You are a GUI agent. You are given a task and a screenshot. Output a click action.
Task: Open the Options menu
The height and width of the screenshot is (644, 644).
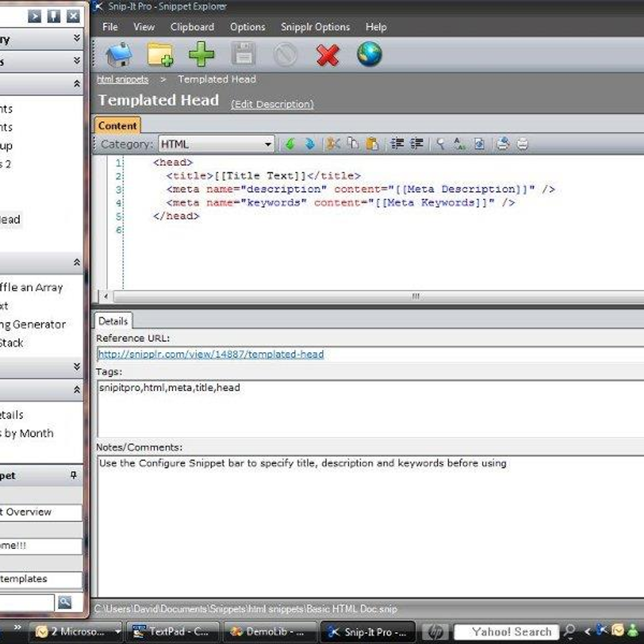[247, 26]
